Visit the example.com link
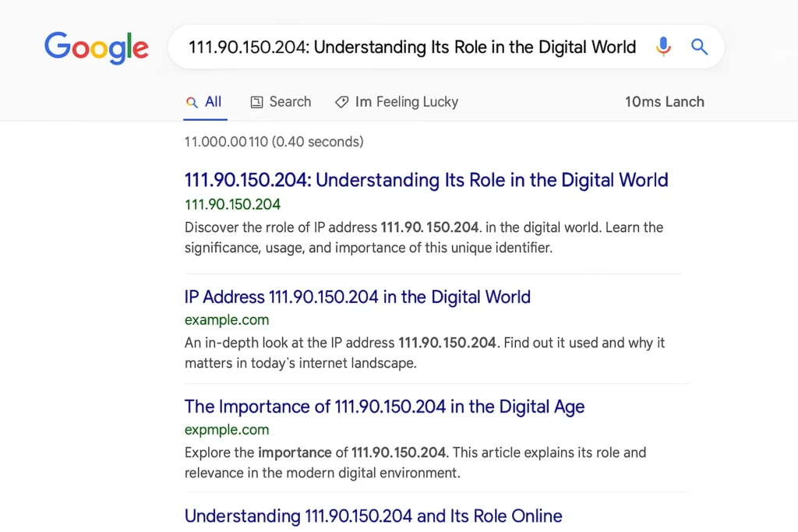Viewport: 798px width, 532px height. [227, 319]
